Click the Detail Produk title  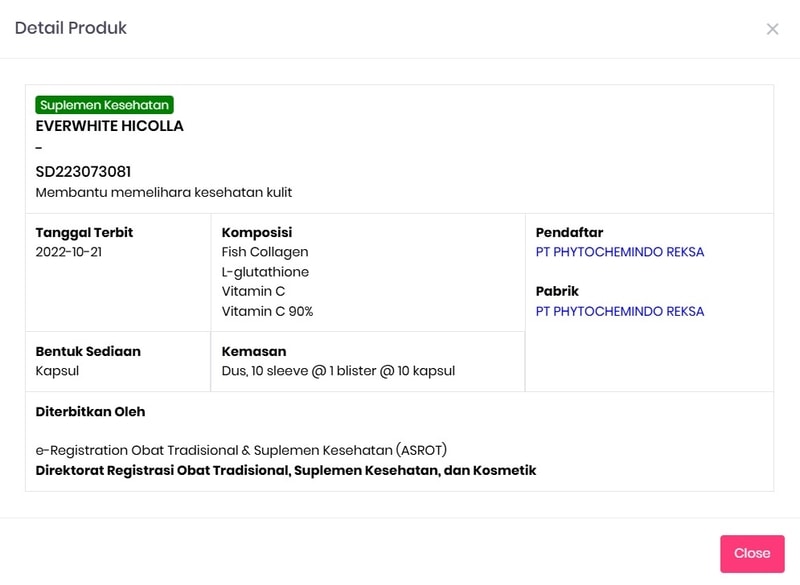coord(71,28)
